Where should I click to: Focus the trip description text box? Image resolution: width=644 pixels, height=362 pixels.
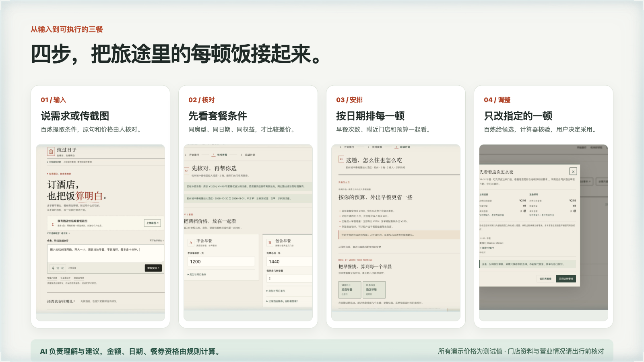click(105, 254)
